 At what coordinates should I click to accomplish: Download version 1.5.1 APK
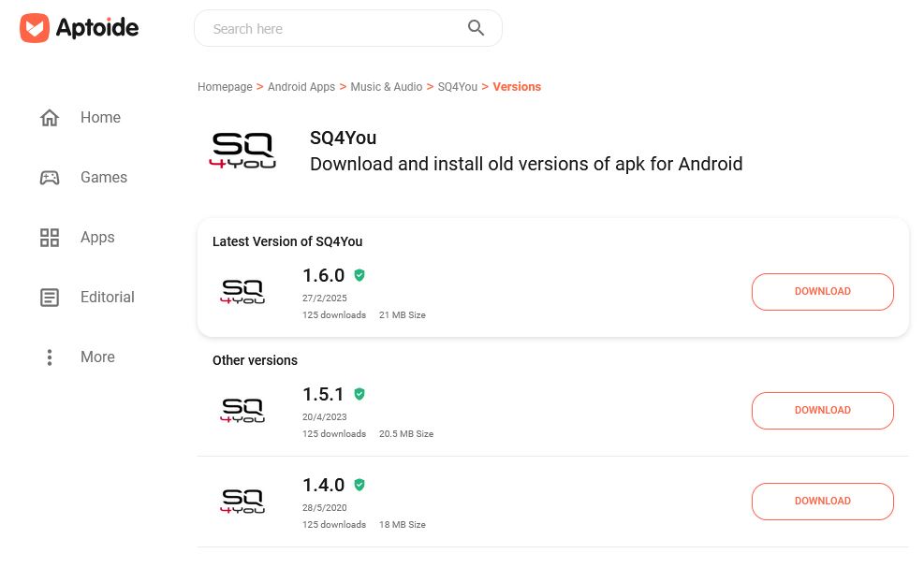pyautogui.click(x=822, y=411)
